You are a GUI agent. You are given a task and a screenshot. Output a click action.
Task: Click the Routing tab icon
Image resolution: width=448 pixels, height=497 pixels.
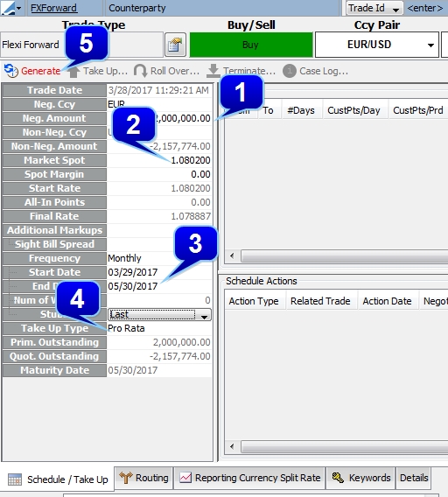coord(125,478)
